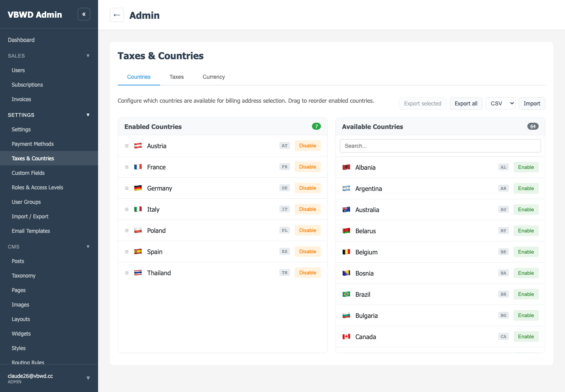Enable Albania
The width and height of the screenshot is (565, 392).
[526, 167]
